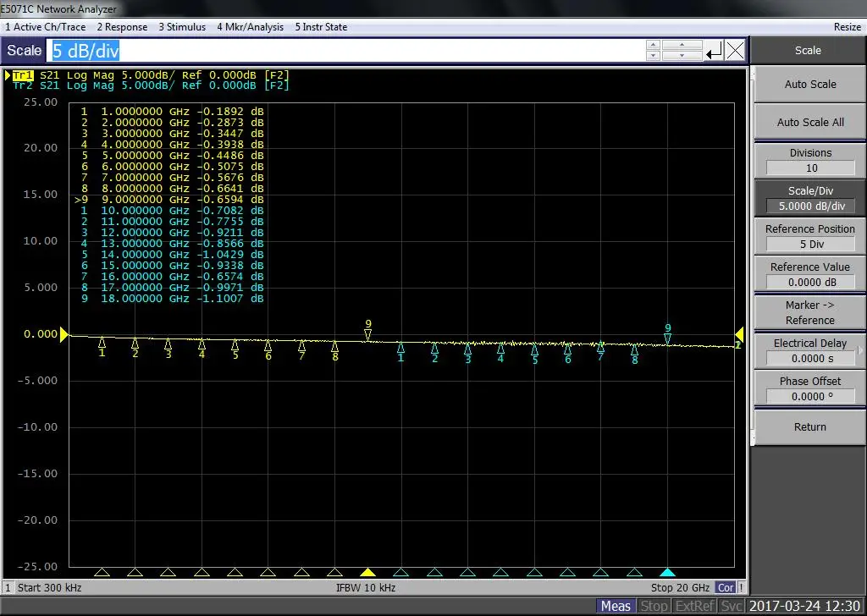This screenshot has width=867, height=616.
Task: Click the 25.00 top value on the Y axis
Action: (x=41, y=102)
